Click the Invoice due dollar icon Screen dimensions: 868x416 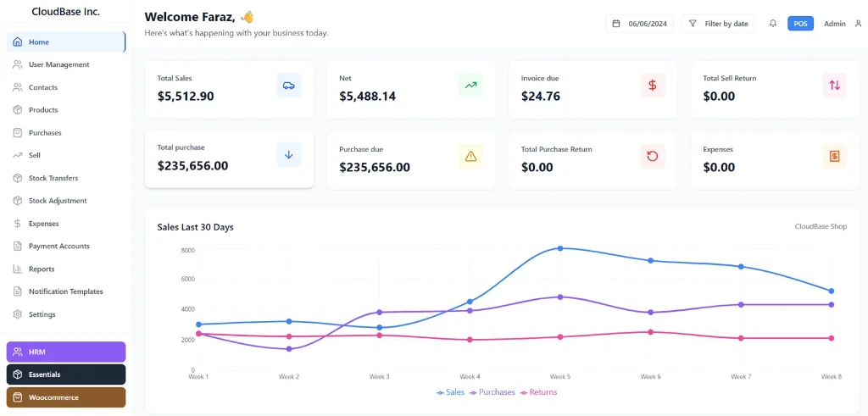tap(653, 86)
